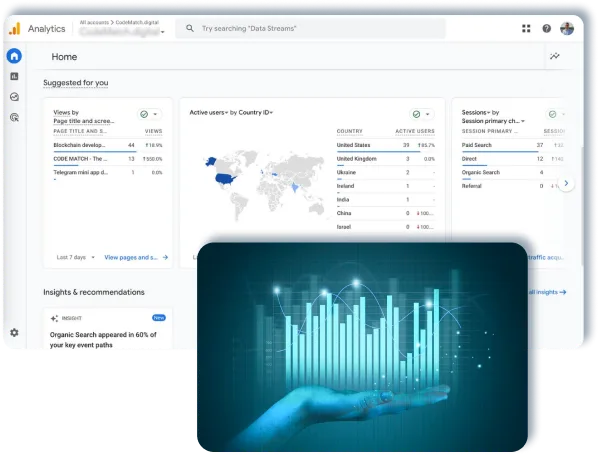Open the insights sparkline icon near Home
Screen dimensions: 599x455
555,57
